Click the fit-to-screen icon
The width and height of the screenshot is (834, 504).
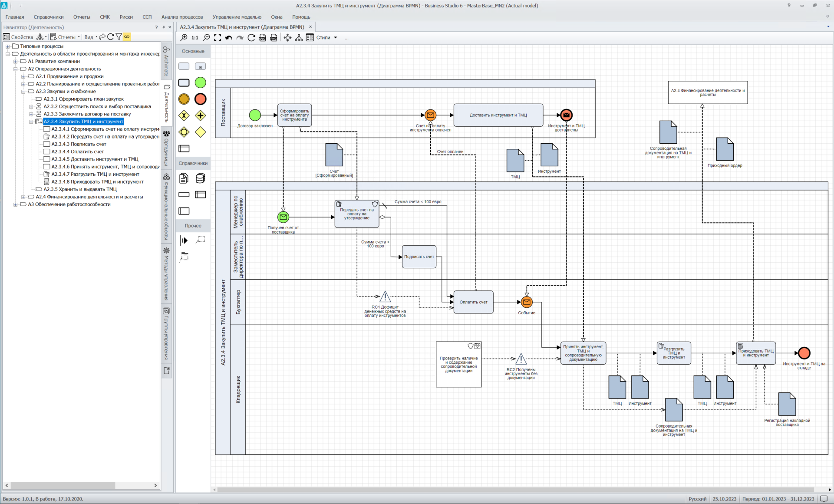[218, 38]
